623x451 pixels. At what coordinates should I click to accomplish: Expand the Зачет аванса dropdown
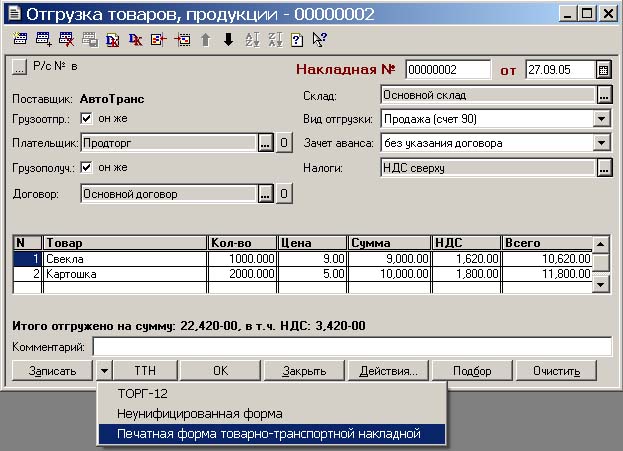point(602,143)
